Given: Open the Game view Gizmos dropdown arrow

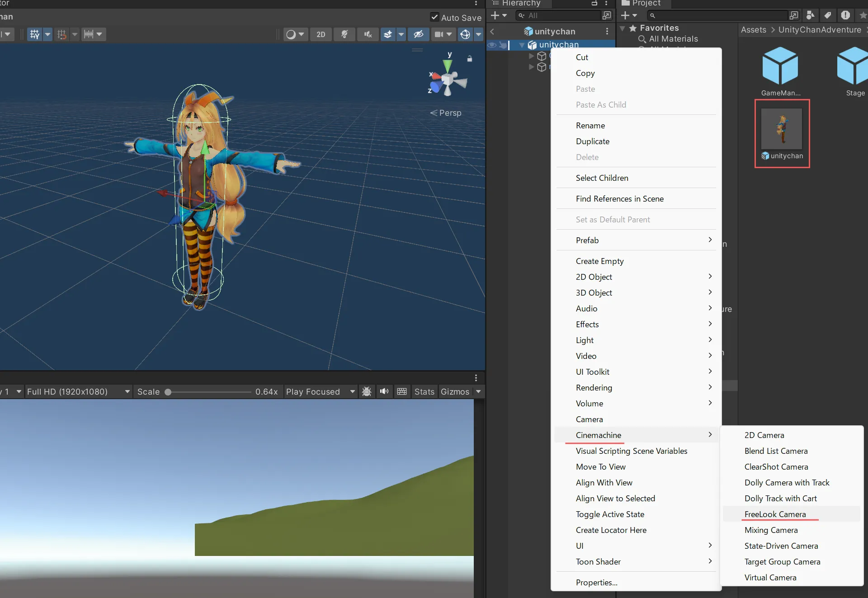Looking at the screenshot, I should pyautogui.click(x=479, y=391).
